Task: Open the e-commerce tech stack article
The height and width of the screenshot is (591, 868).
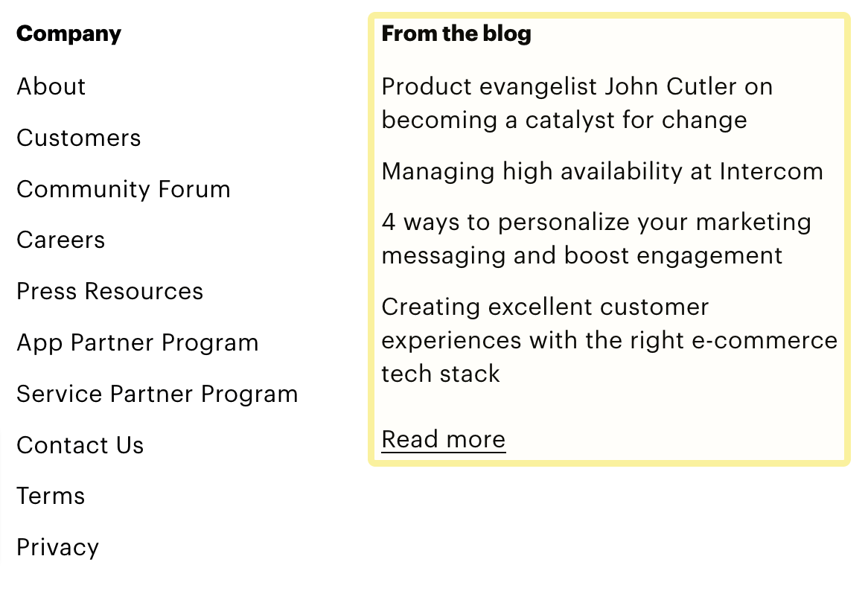Action: [609, 340]
